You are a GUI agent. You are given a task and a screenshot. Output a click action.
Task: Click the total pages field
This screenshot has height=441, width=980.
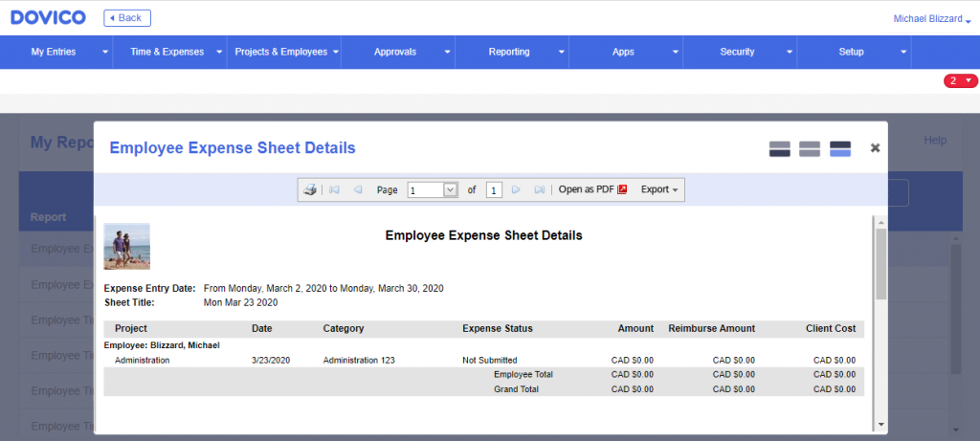[494, 190]
